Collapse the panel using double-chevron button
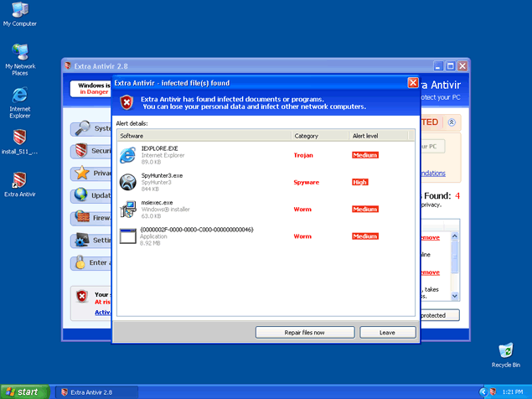This screenshot has height=399, width=532. [452, 122]
